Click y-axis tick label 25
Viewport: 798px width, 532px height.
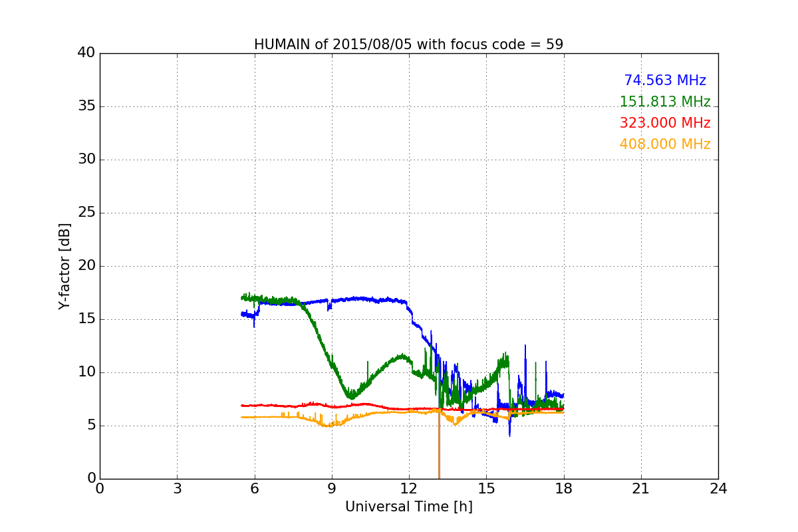[x=86, y=213]
